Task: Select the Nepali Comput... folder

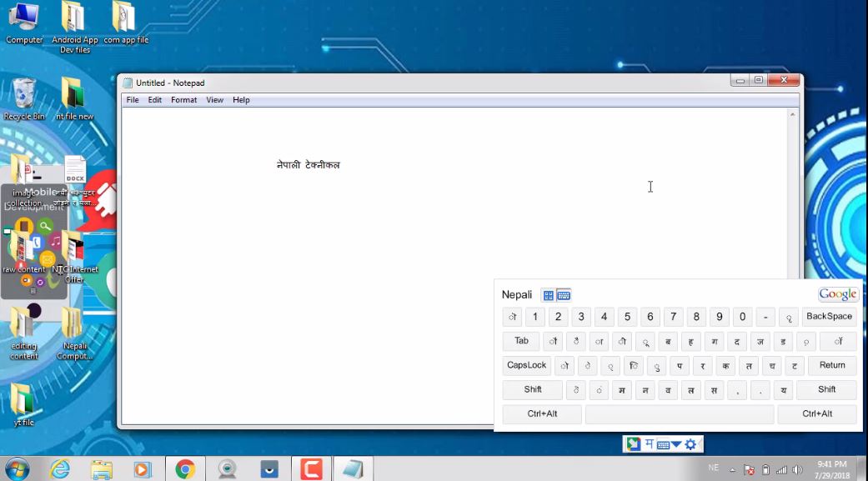Action: [x=74, y=333]
